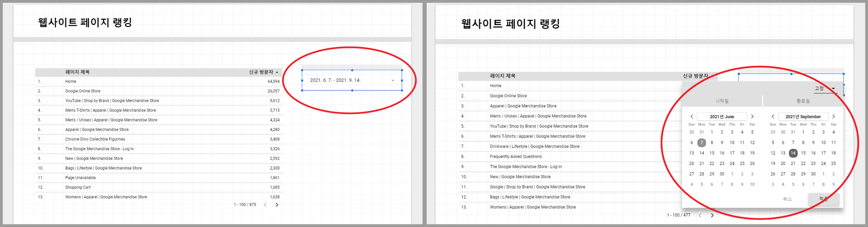Go to previous page in right table pagination

[x=700, y=215]
